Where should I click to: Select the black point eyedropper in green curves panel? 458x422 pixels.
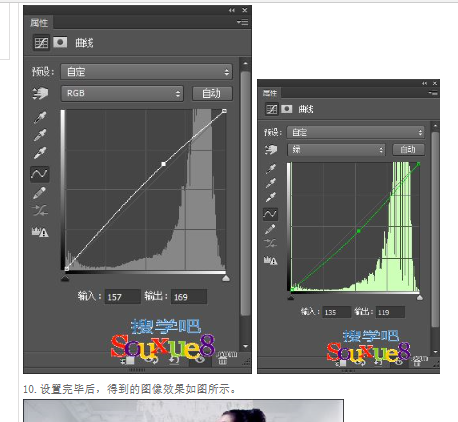[x=271, y=169]
